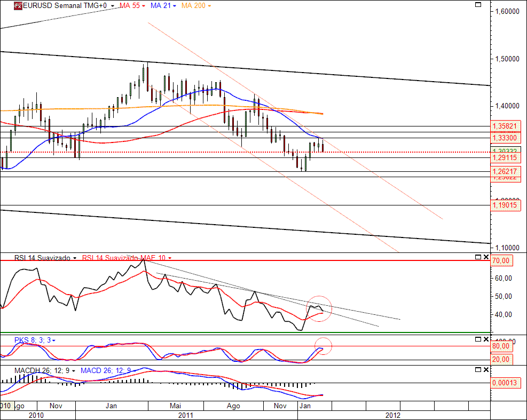This screenshot has width=527, height=420.
Task: Click the MA 200 indicator label
Action: pyautogui.click(x=193, y=6)
